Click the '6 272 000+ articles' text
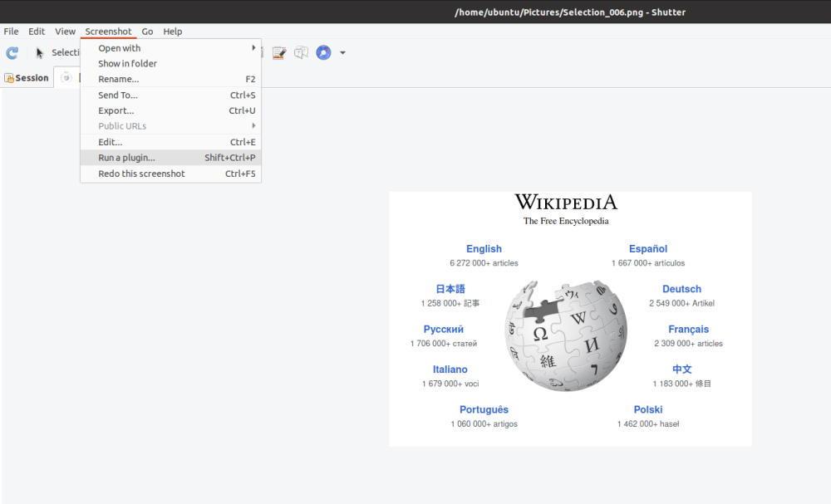This screenshot has height=504, width=831. point(484,263)
